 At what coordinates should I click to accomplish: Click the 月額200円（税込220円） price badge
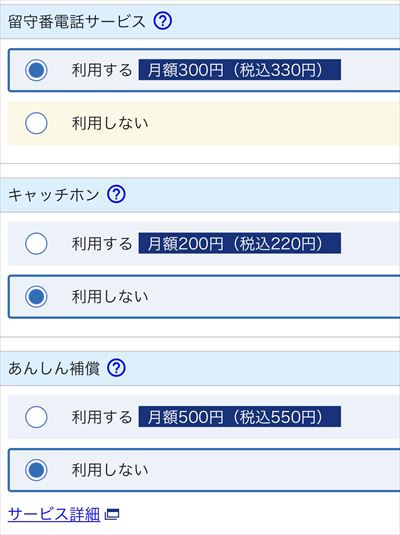tap(240, 243)
